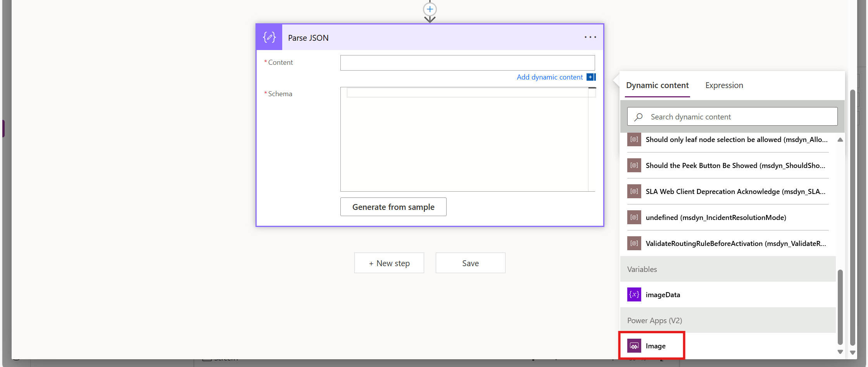Choose Should the Peek Button Be Showed item
868x367 pixels.
coord(735,166)
